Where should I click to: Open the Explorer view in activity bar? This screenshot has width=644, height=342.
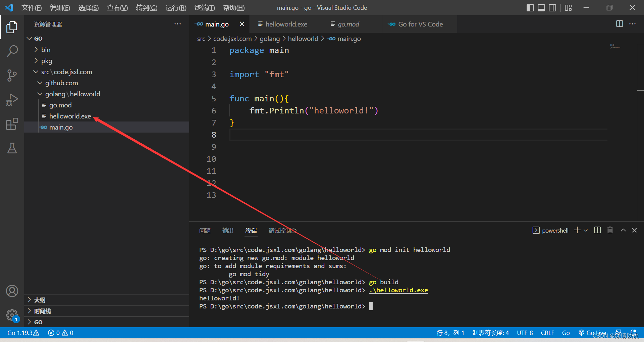12,27
